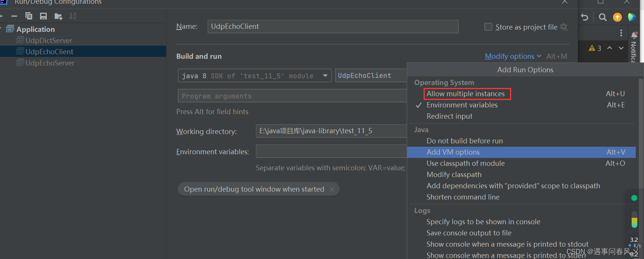Click the undo arrow in the IDE toolbar
Viewport: 644px width, 259px height.
click(x=585, y=17)
